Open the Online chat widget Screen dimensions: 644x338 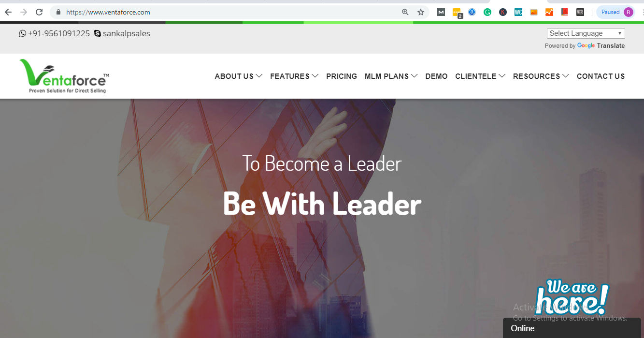pos(572,328)
